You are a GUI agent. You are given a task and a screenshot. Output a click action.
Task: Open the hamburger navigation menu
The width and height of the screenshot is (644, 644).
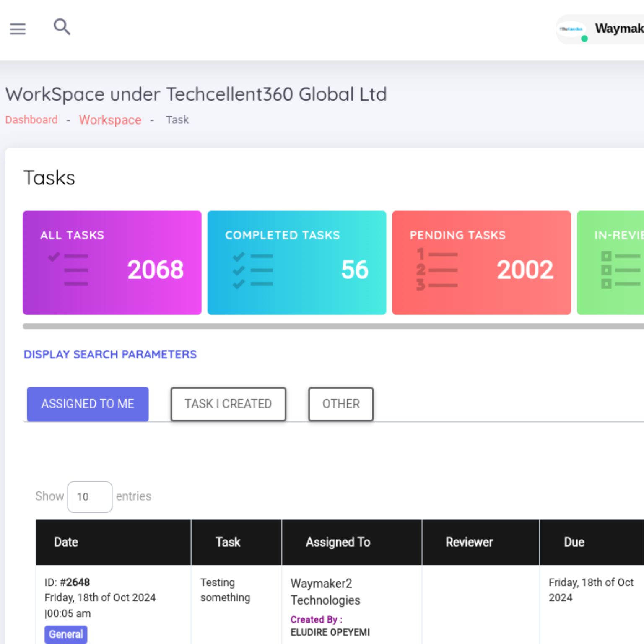(x=18, y=29)
